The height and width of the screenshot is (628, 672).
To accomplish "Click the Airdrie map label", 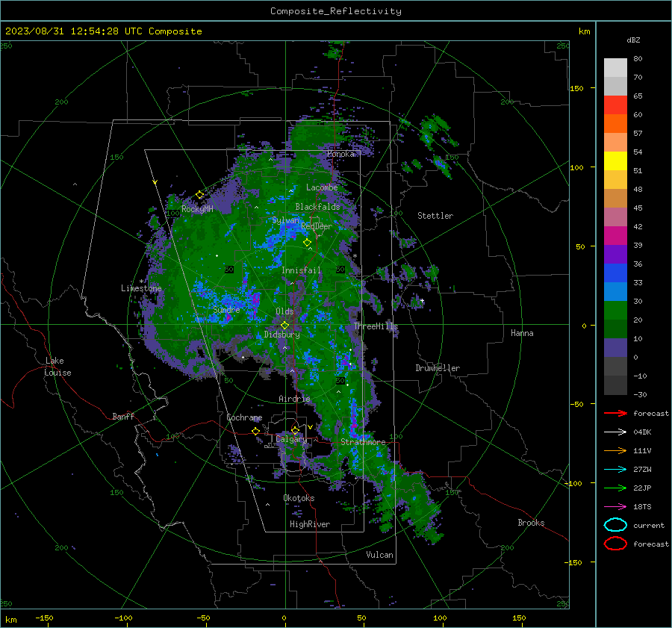I will (294, 399).
